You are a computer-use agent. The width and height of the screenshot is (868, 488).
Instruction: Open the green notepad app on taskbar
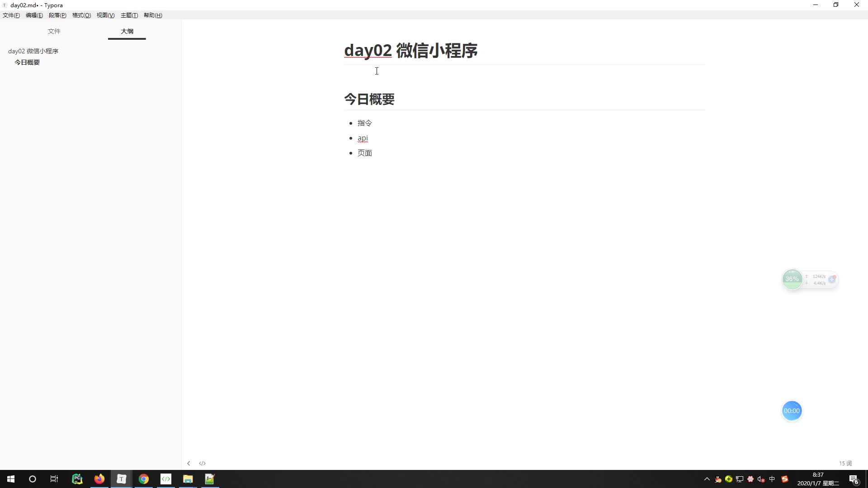coord(210,479)
